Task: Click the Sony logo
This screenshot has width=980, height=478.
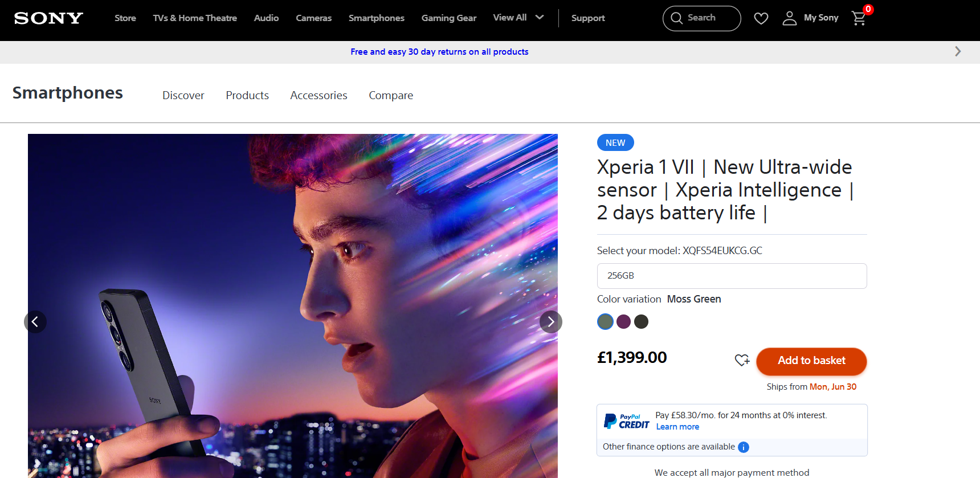Action: click(48, 18)
